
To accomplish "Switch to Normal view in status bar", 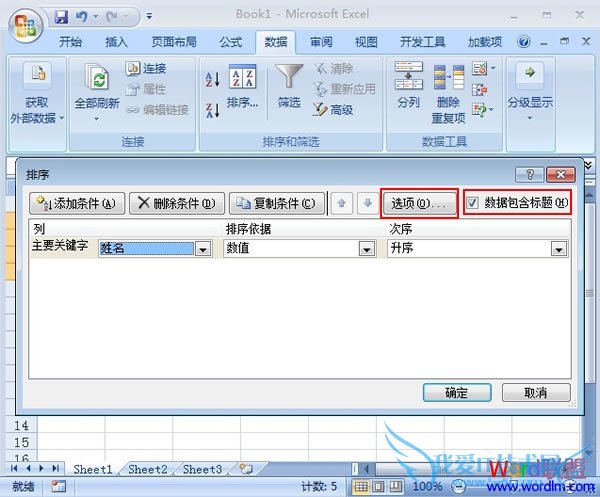I will point(360,487).
